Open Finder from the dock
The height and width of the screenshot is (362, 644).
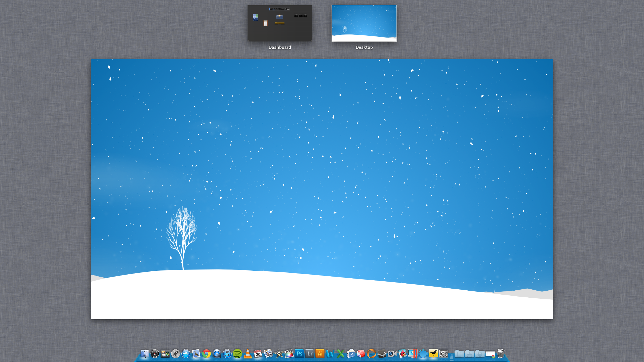coord(145,354)
